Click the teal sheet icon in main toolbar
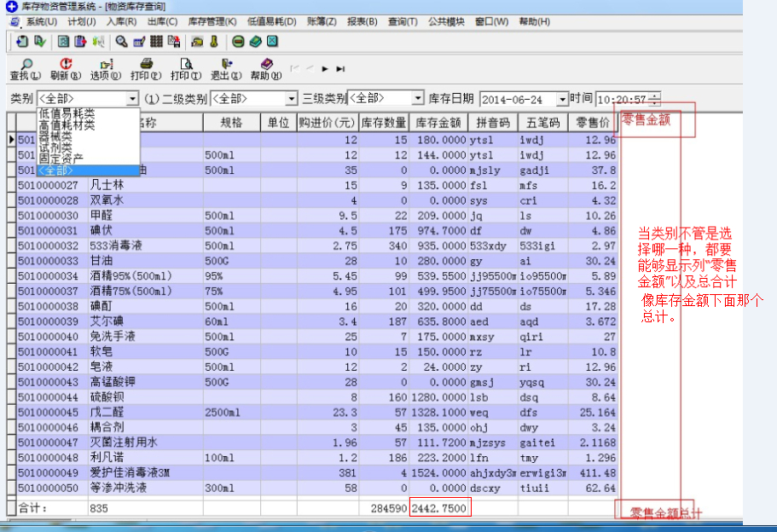The image size is (777, 532). (63, 42)
